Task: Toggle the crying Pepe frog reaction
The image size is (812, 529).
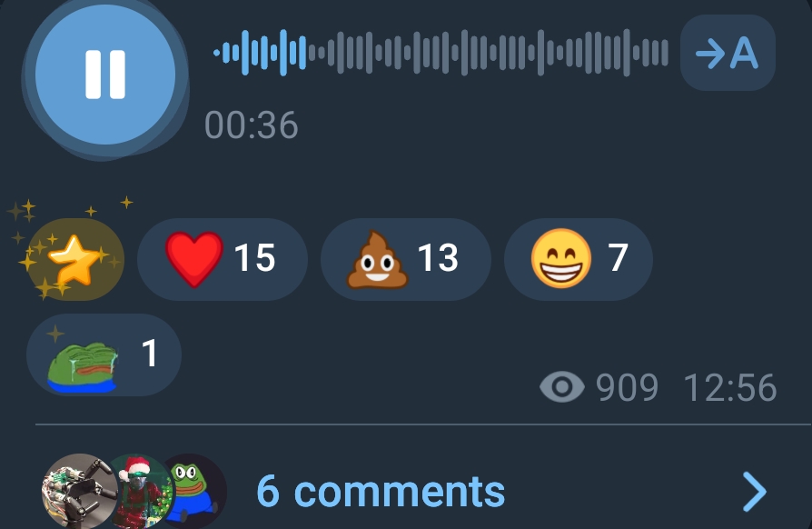Action: [104, 354]
